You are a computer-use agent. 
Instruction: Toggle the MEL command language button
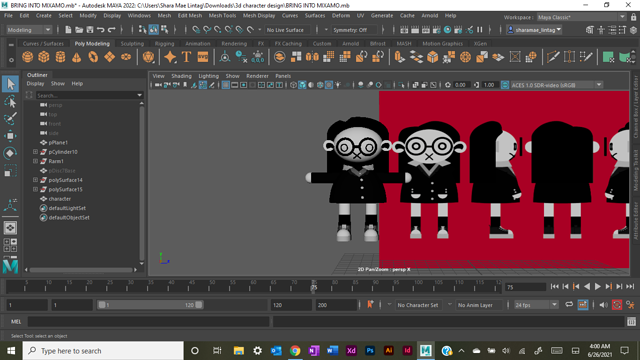pos(16,322)
